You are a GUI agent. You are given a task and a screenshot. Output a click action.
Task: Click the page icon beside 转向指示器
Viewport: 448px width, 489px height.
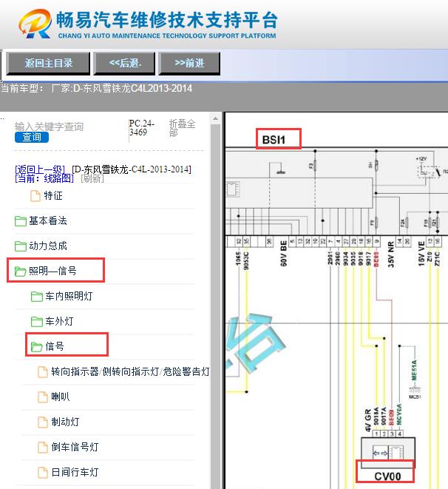(x=43, y=371)
